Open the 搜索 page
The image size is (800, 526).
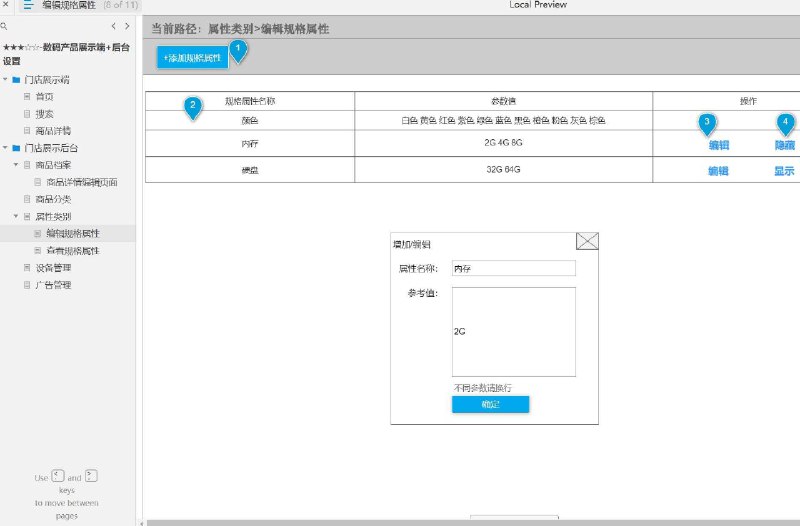(44, 114)
